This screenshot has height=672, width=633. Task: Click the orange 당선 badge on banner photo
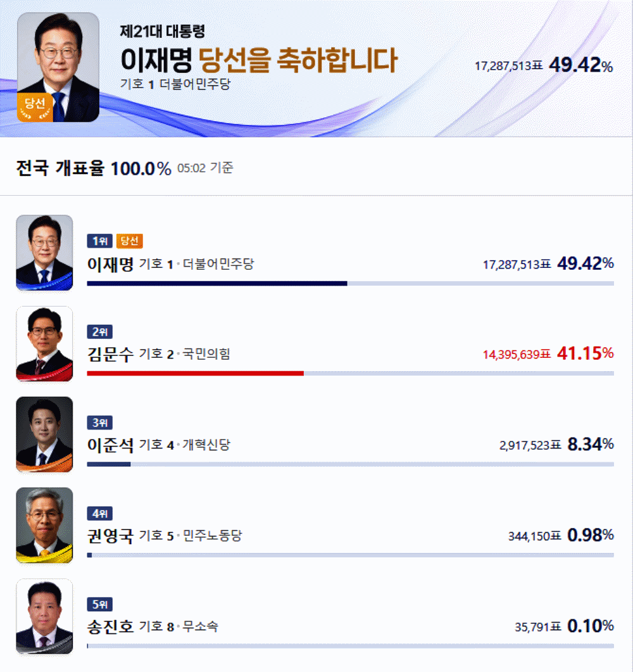tap(35, 107)
